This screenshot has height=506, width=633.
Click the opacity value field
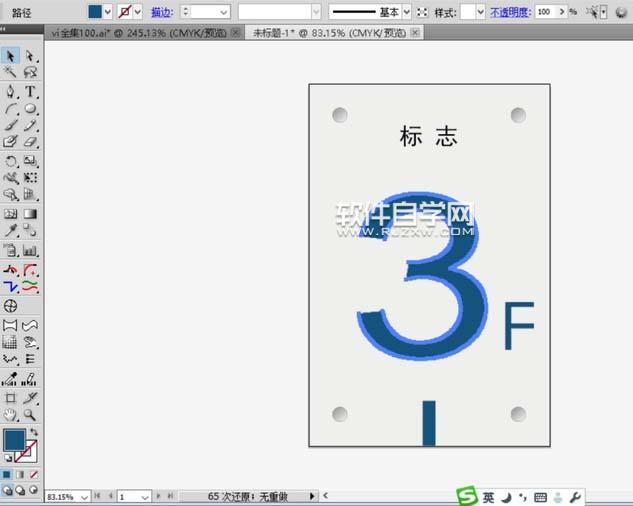coord(545,12)
